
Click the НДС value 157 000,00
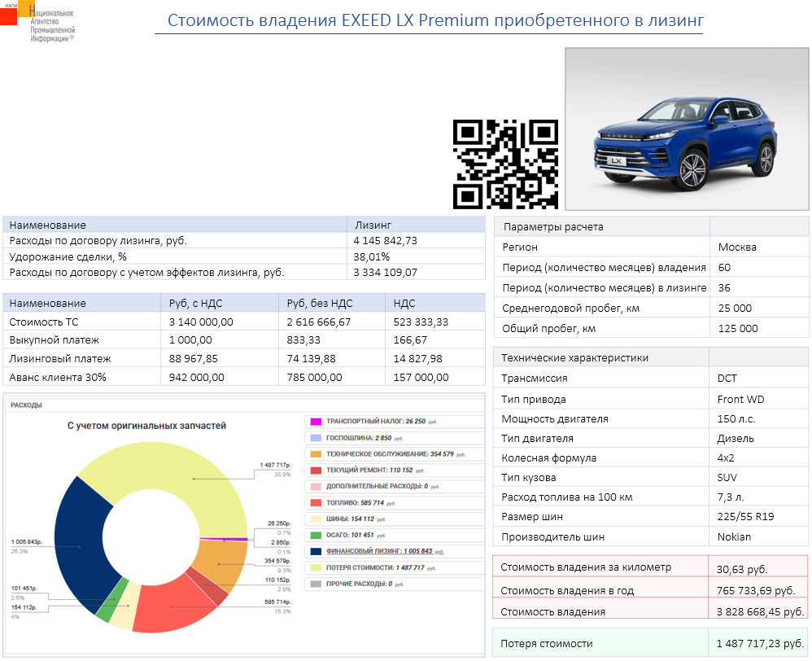tap(421, 377)
